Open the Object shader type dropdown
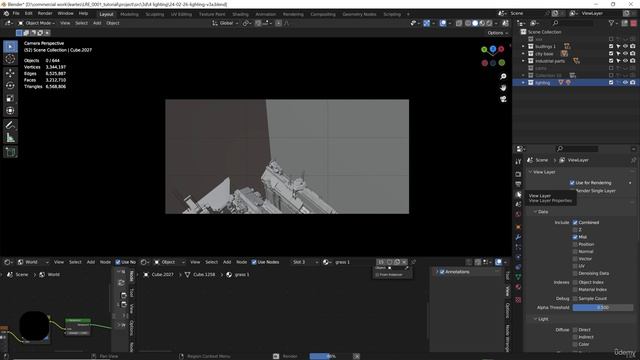The width and height of the screenshot is (640, 360). click(169, 262)
